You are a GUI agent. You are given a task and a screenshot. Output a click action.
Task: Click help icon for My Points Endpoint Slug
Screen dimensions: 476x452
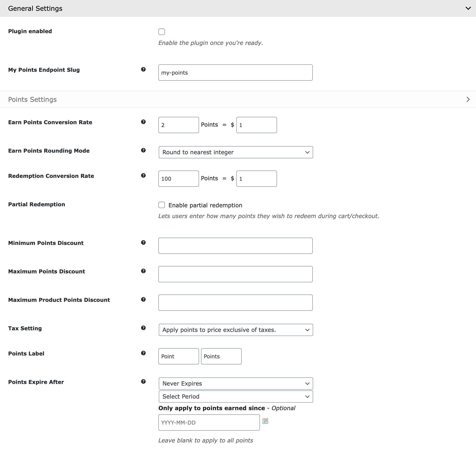(143, 69)
